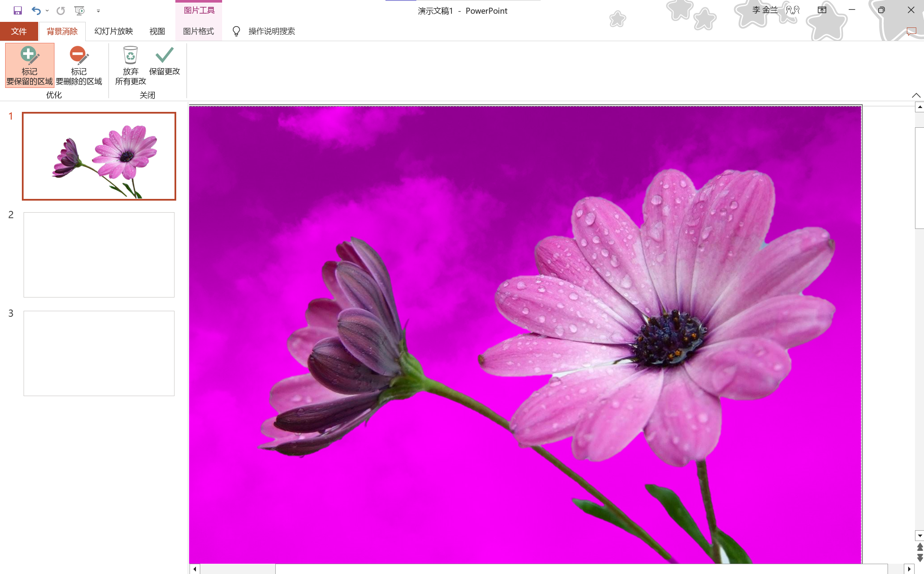The height and width of the screenshot is (574, 924).
Task: Click lightbulb Tell Me search icon
Action: tap(236, 31)
